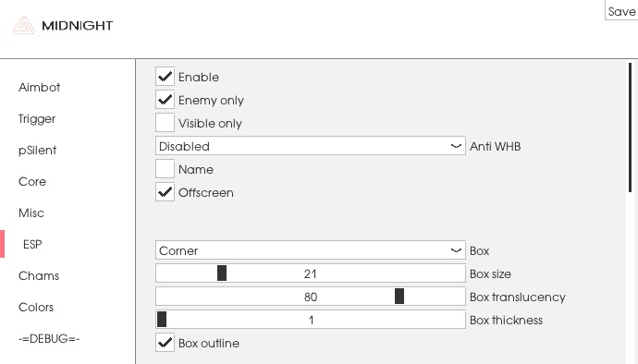This screenshot has height=364, width=638.
Task: Click the Midnight triangle logo
Action: point(23,25)
